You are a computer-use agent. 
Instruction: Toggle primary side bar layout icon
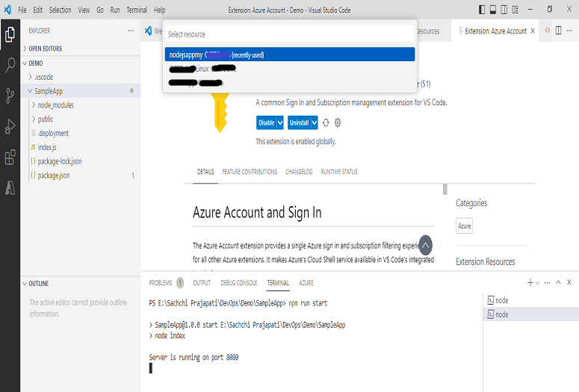482,10
